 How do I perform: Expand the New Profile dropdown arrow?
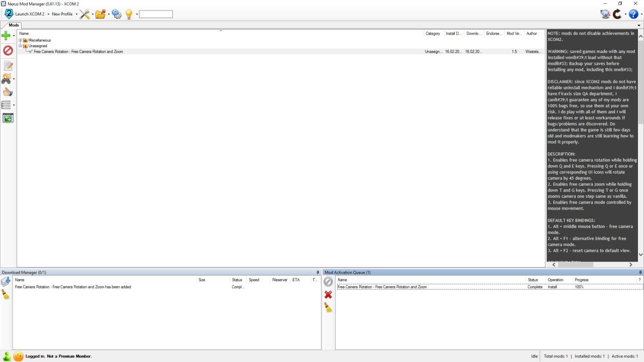click(x=76, y=14)
